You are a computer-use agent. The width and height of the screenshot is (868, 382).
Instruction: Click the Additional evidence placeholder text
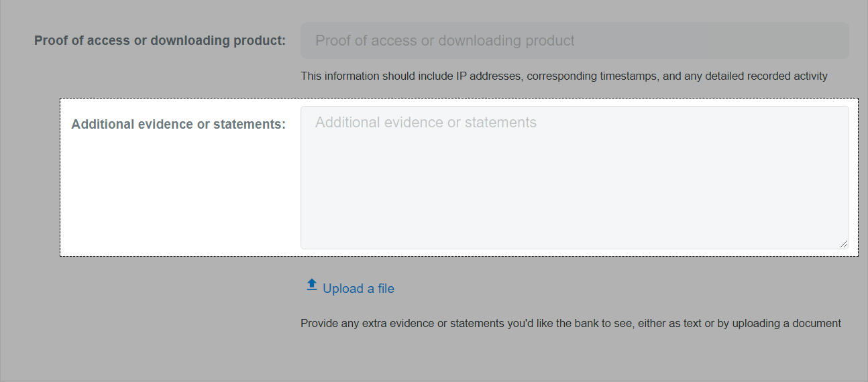pyautogui.click(x=426, y=123)
